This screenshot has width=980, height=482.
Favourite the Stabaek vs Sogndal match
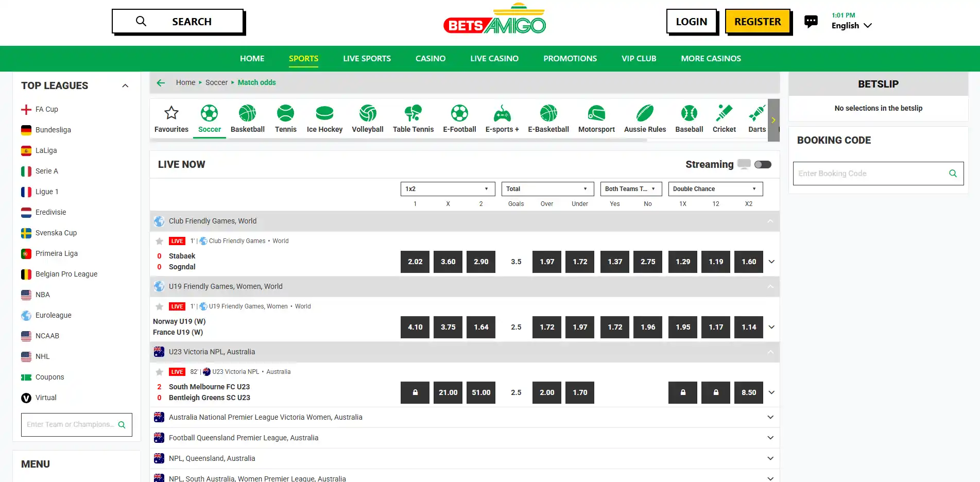tap(160, 241)
